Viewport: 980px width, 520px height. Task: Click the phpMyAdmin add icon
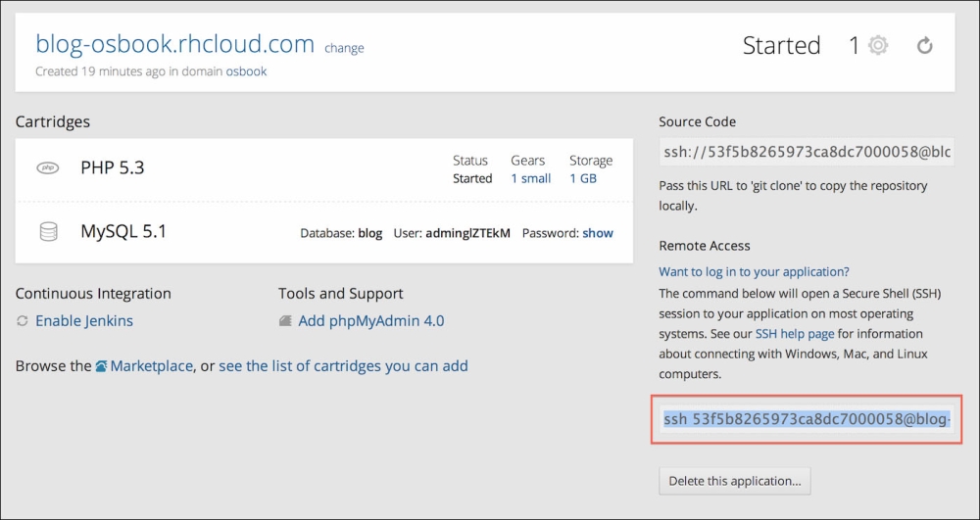(285, 321)
